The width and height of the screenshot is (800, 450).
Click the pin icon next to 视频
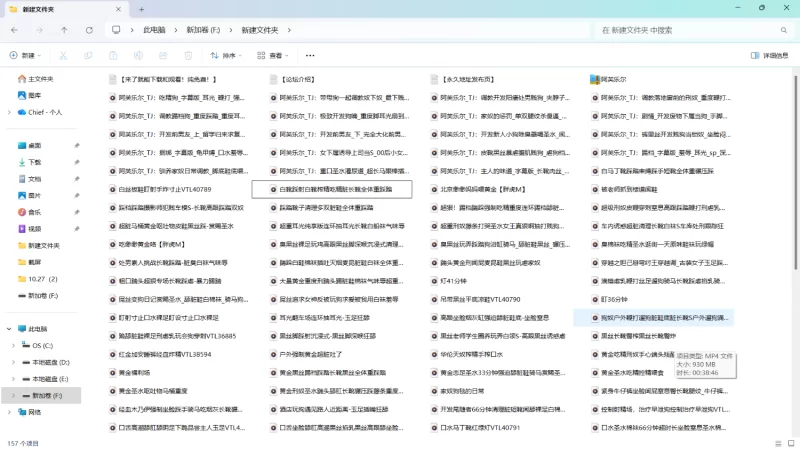pyautogui.click(x=77, y=229)
